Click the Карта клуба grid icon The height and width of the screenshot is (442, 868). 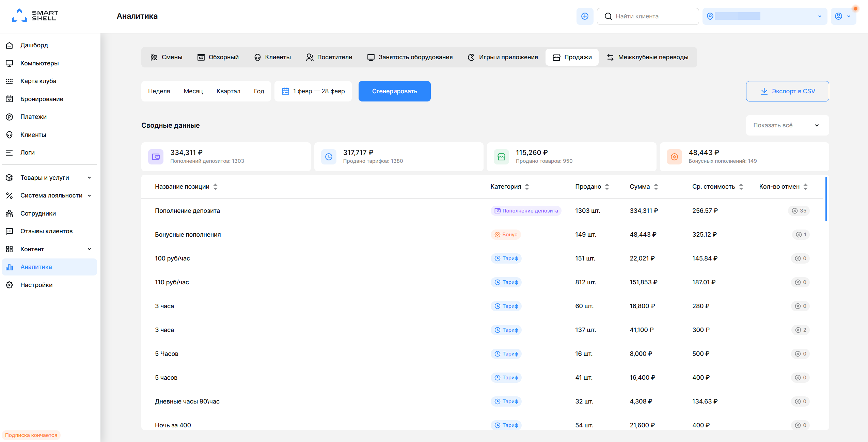point(10,81)
